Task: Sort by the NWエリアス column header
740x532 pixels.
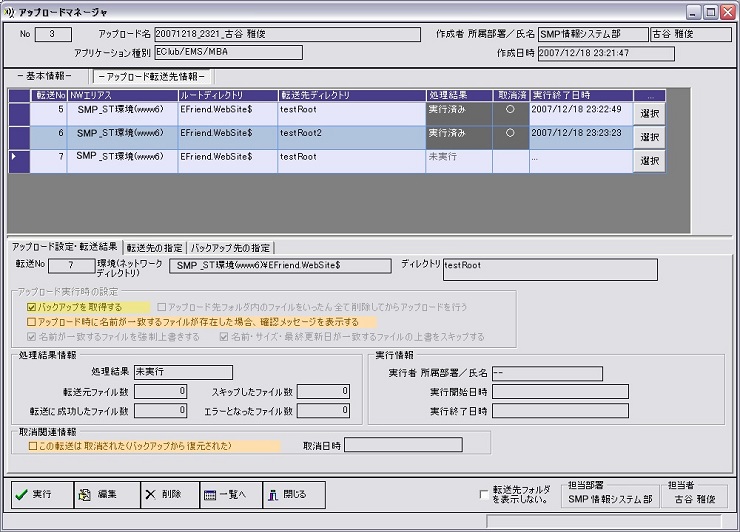Action: pyautogui.click(x=123, y=95)
